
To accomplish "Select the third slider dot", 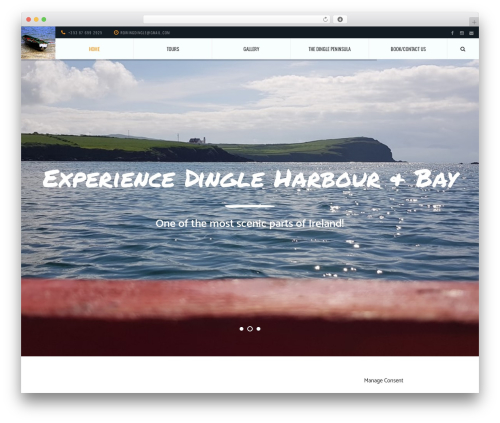I will click(259, 329).
